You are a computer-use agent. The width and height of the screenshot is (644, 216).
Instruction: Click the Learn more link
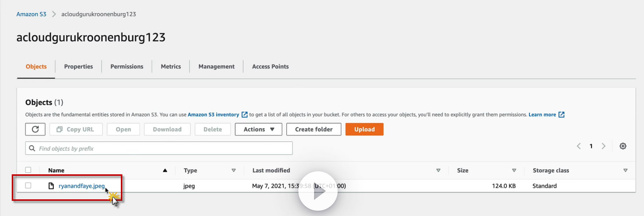pos(542,114)
